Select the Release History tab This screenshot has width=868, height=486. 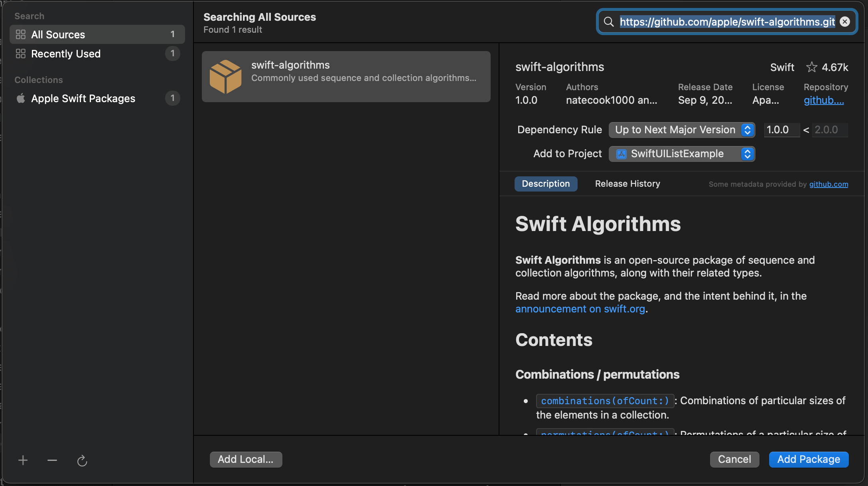tap(627, 184)
